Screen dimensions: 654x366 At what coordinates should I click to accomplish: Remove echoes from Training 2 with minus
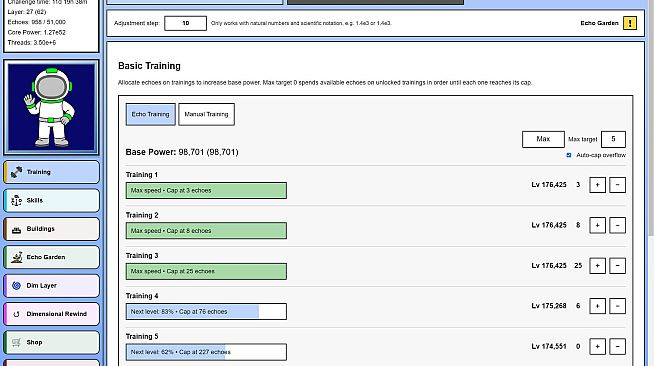tap(617, 225)
